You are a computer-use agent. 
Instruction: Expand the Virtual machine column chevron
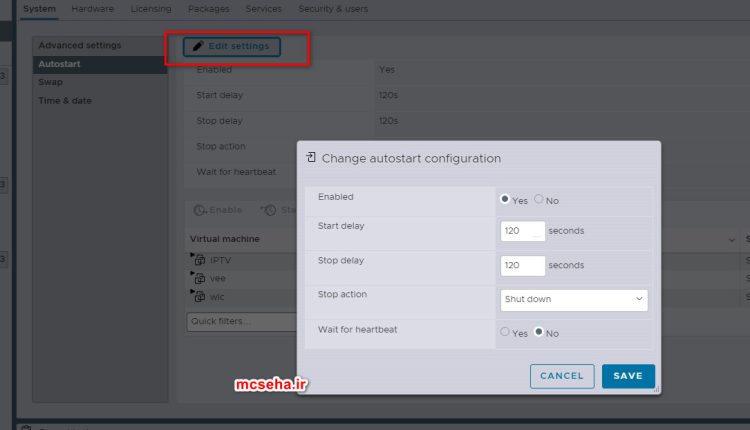tap(731, 240)
